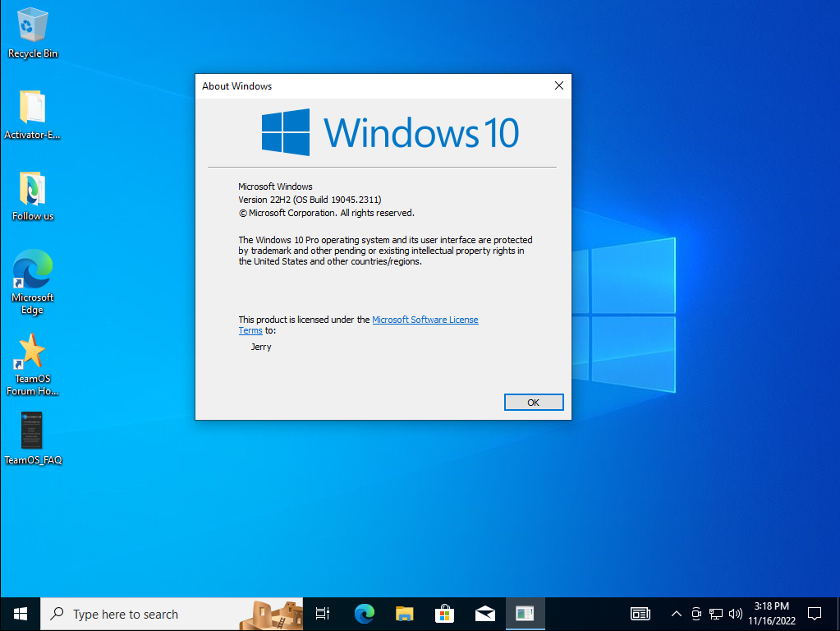Expand the hidden system tray icons
Image resolution: width=840 pixels, height=631 pixels.
point(677,614)
